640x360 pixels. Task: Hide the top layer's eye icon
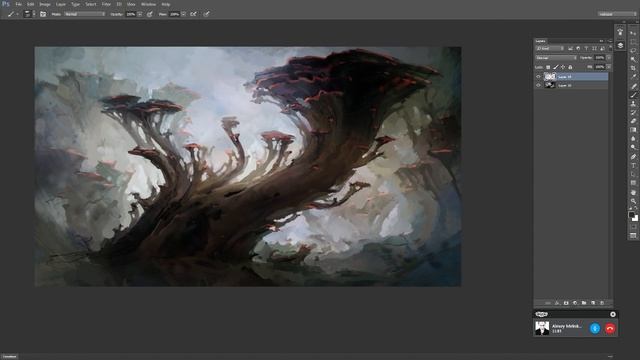point(538,76)
